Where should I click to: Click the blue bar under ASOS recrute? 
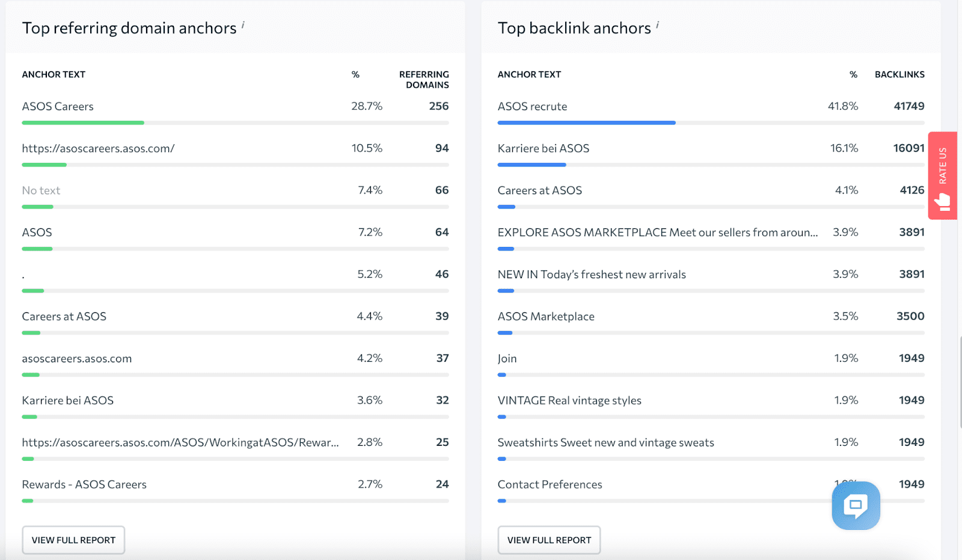(x=586, y=123)
